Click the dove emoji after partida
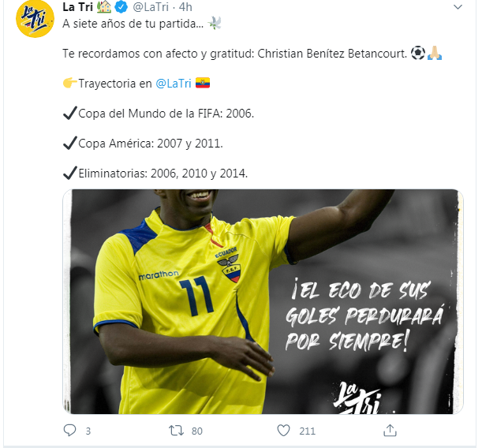Image resolution: width=482 pixels, height=448 pixels. point(215,23)
